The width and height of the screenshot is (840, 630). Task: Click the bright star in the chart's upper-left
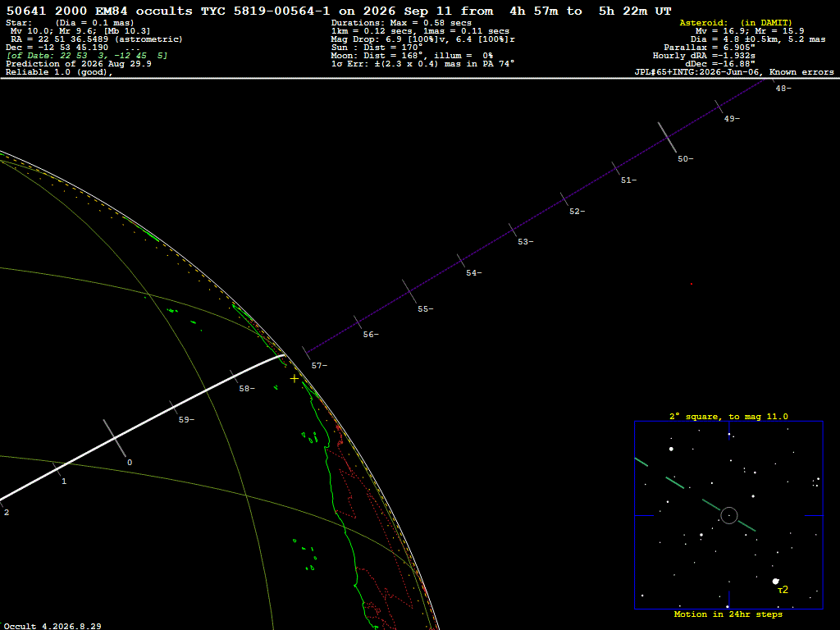(x=671, y=449)
